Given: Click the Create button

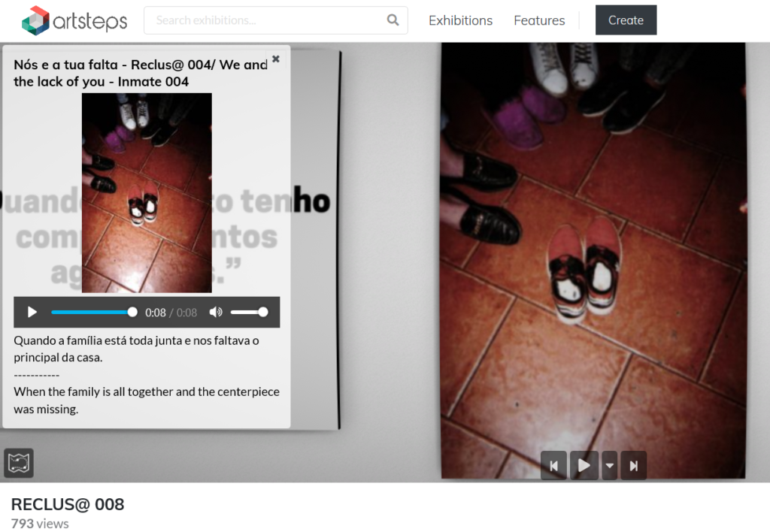Looking at the screenshot, I should click(x=626, y=20).
